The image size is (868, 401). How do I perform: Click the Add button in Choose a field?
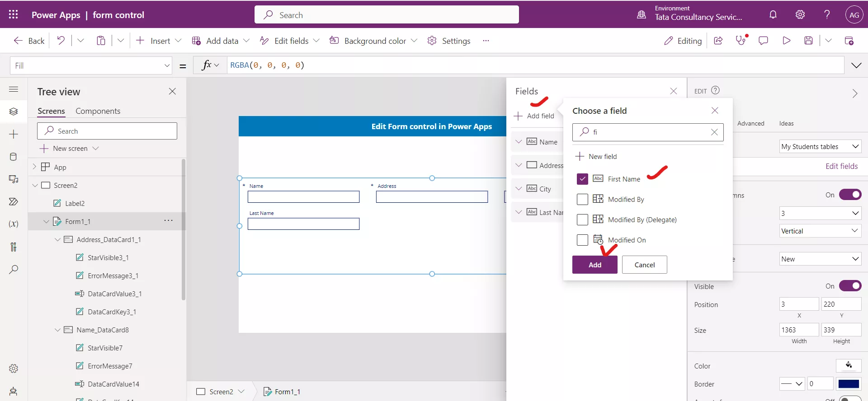[594, 265]
